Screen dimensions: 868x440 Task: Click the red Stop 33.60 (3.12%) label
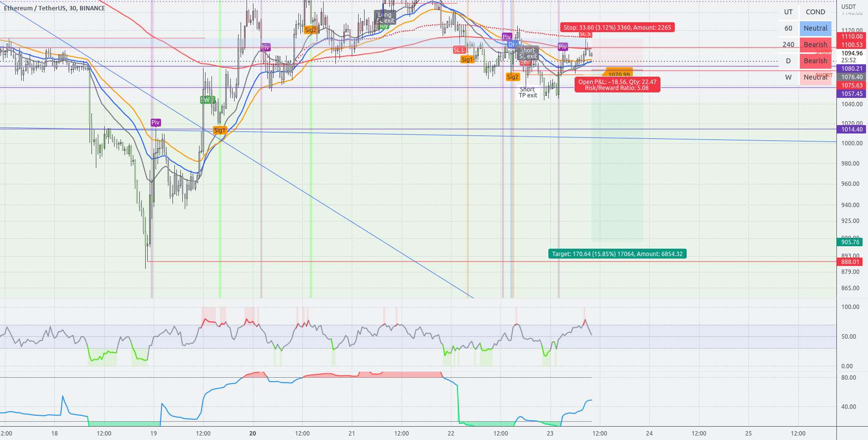(618, 28)
